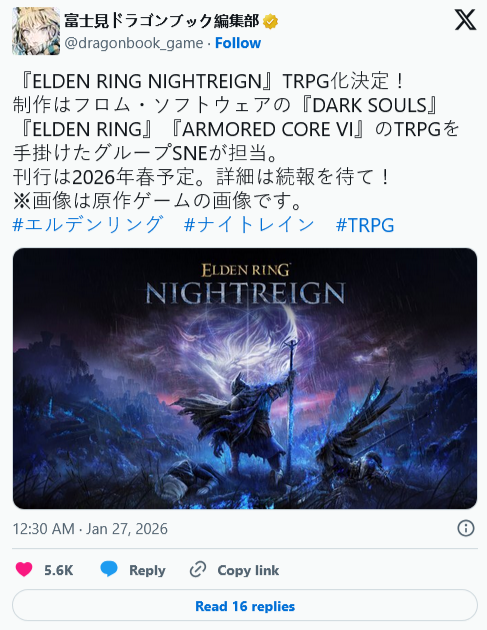Open the #ナイトレイン hashtag
The image size is (487, 630).
[249, 224]
